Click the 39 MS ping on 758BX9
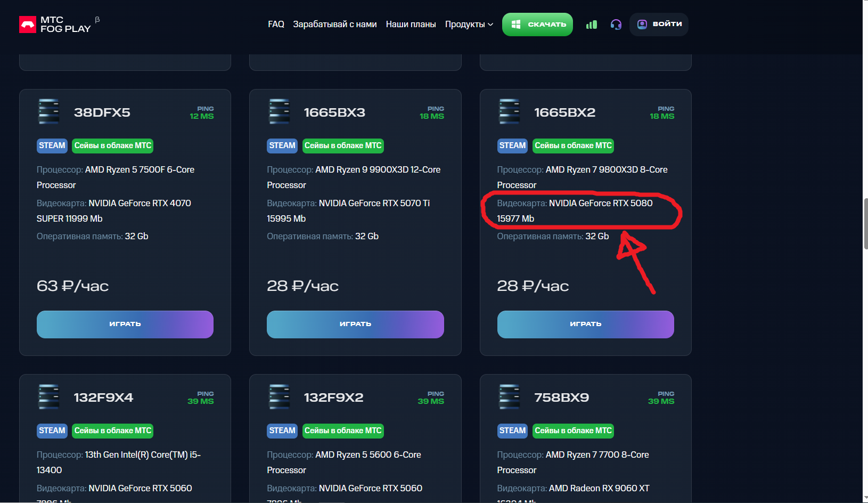 click(661, 401)
